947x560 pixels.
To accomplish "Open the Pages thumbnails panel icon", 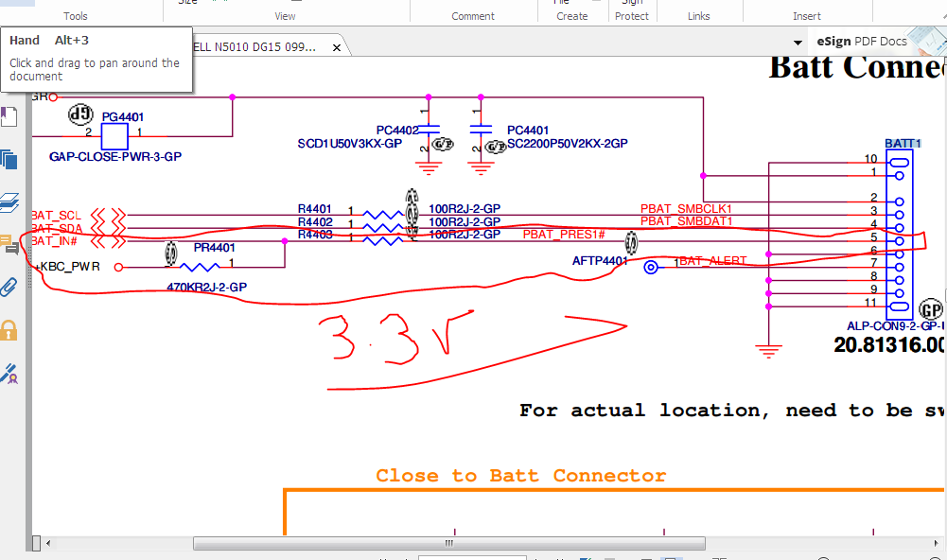I will [x=9, y=160].
